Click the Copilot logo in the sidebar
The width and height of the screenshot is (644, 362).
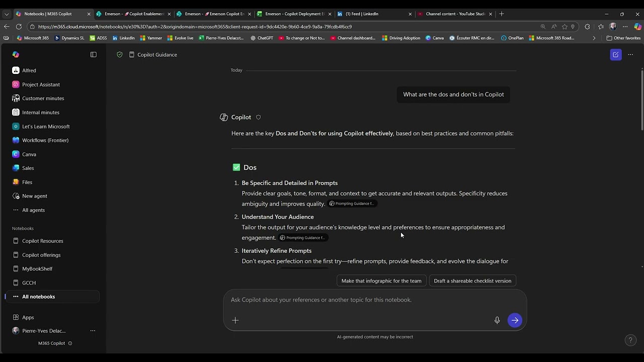point(16,54)
